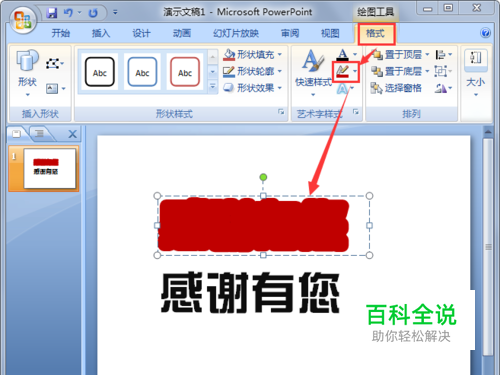Viewport: 500px width, 375px height.
Task: Switch to the 开始 tab
Action: click(61, 33)
